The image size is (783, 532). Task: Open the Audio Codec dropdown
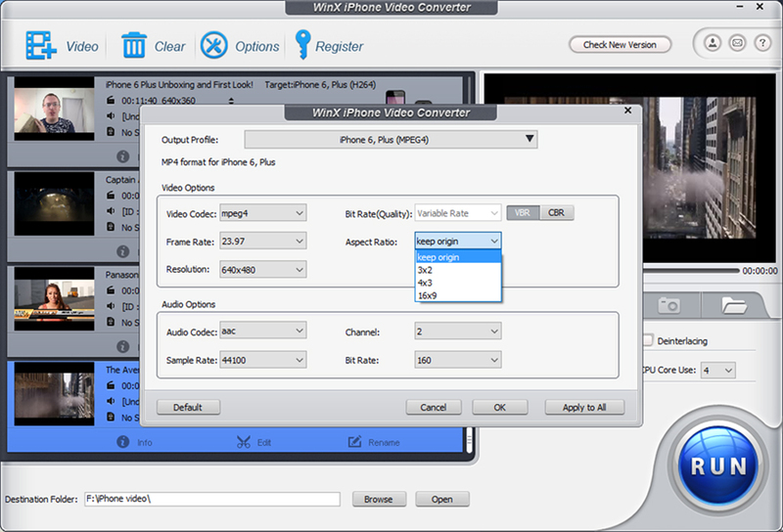tap(262, 331)
